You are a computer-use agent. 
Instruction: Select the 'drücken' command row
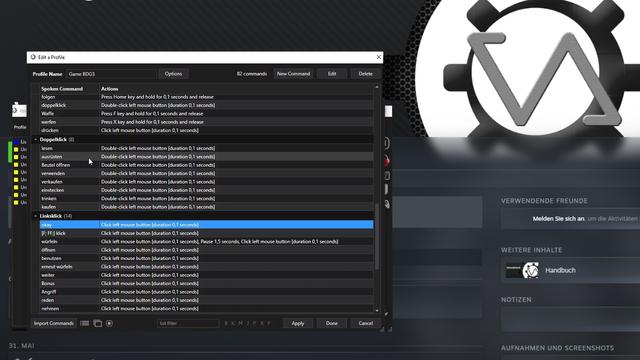tap(207, 130)
